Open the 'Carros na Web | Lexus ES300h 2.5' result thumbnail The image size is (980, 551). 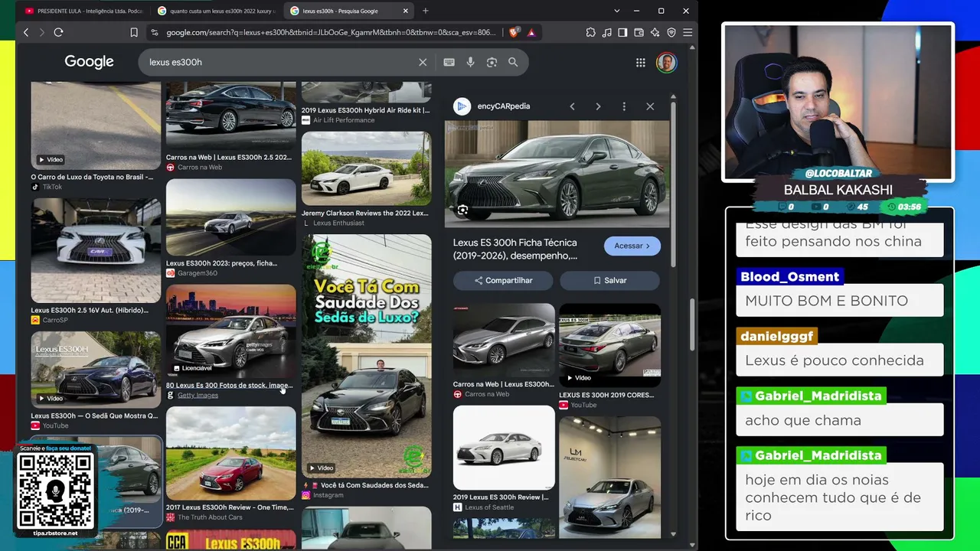pos(230,116)
